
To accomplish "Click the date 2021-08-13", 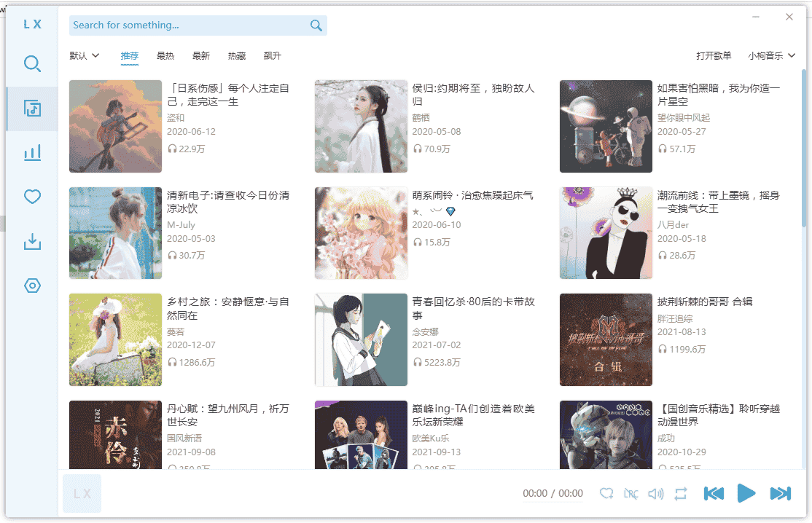I will (x=682, y=332).
